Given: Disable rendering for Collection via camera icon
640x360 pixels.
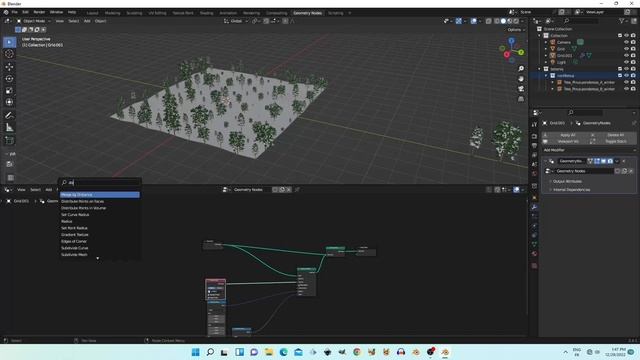Looking at the screenshot, I should click(x=633, y=36).
